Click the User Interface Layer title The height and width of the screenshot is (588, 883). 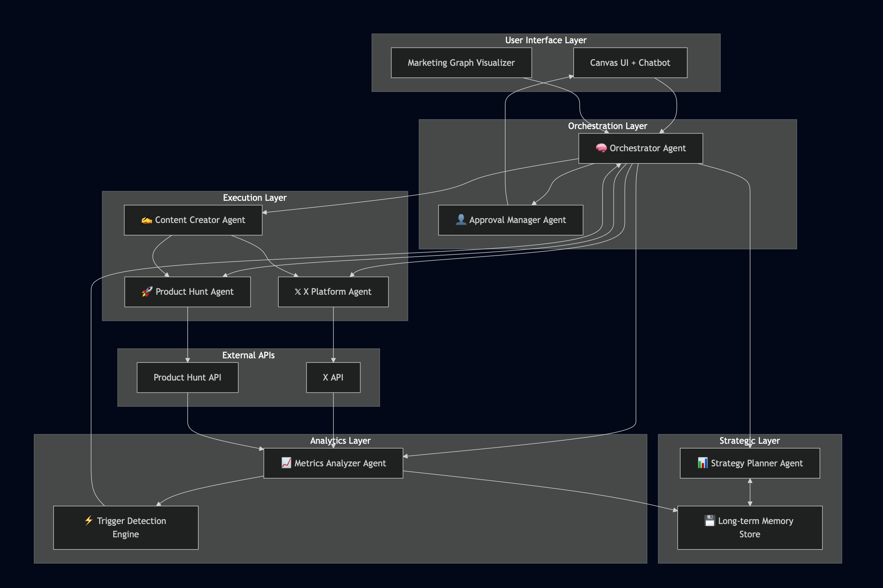(545, 40)
